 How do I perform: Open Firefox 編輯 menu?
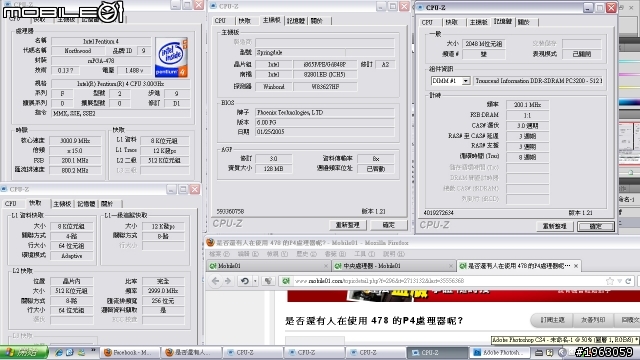click(248, 254)
